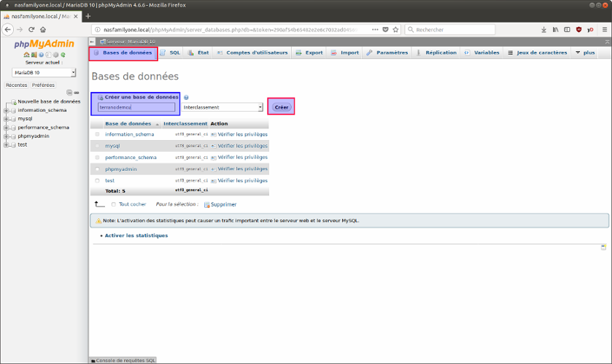
Task: Switch to the SQL tab
Action: (x=171, y=53)
